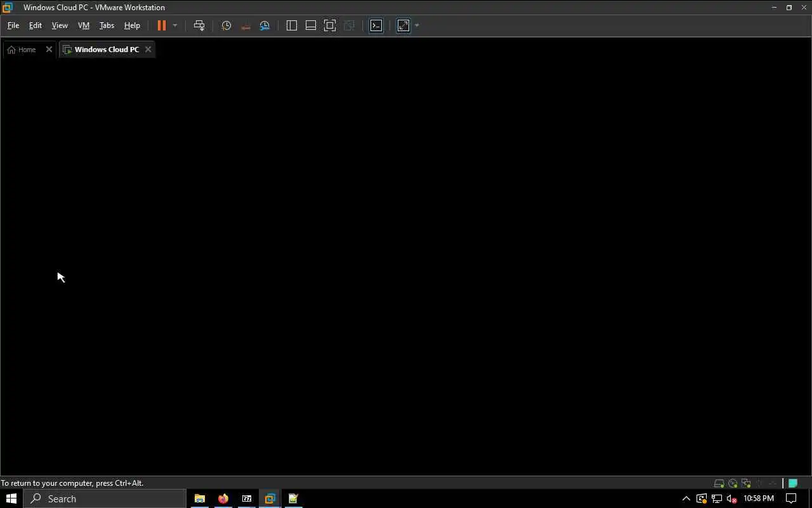812x508 pixels.
Task: Expand the stretch guest dropdown arrow
Action: (x=417, y=25)
